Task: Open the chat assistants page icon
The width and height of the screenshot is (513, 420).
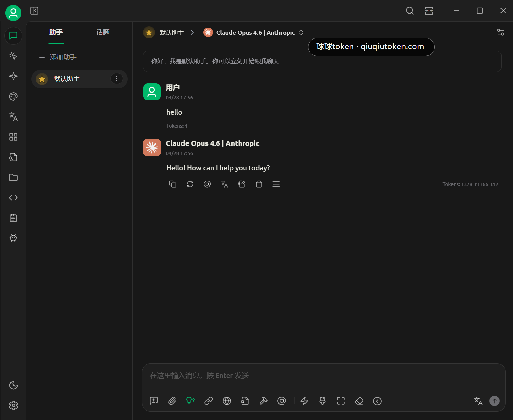Action: click(x=13, y=35)
